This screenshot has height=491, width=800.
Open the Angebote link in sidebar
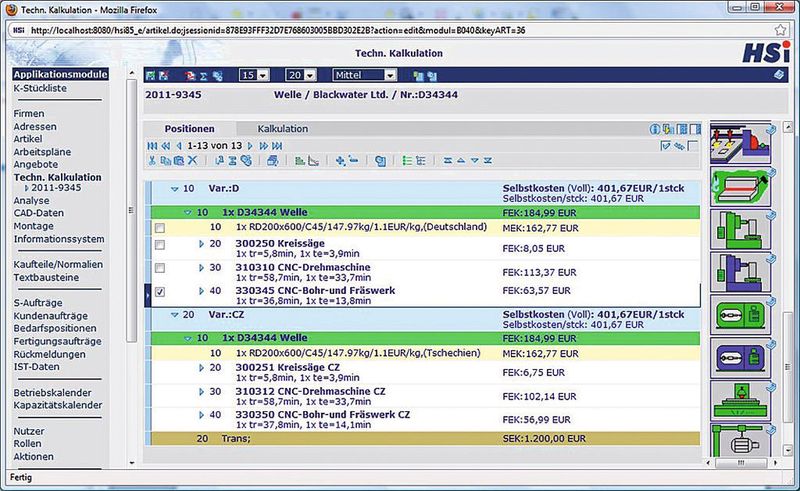36,164
